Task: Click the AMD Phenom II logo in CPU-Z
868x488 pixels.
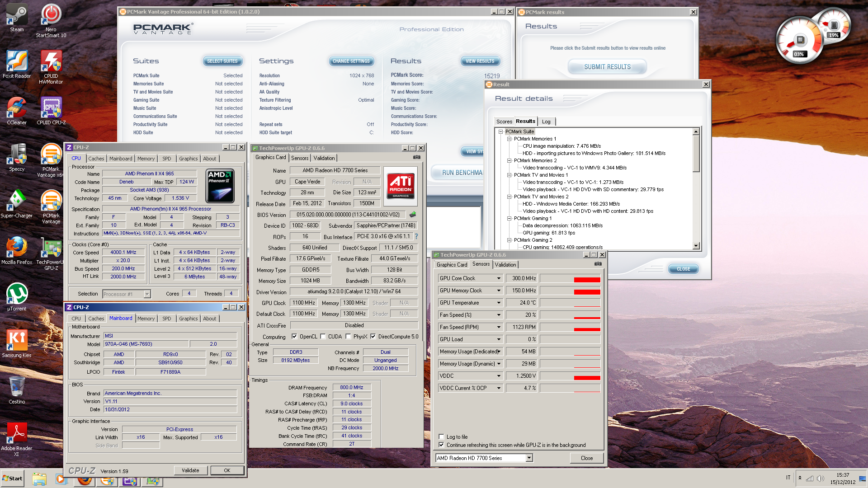Action: (x=220, y=186)
